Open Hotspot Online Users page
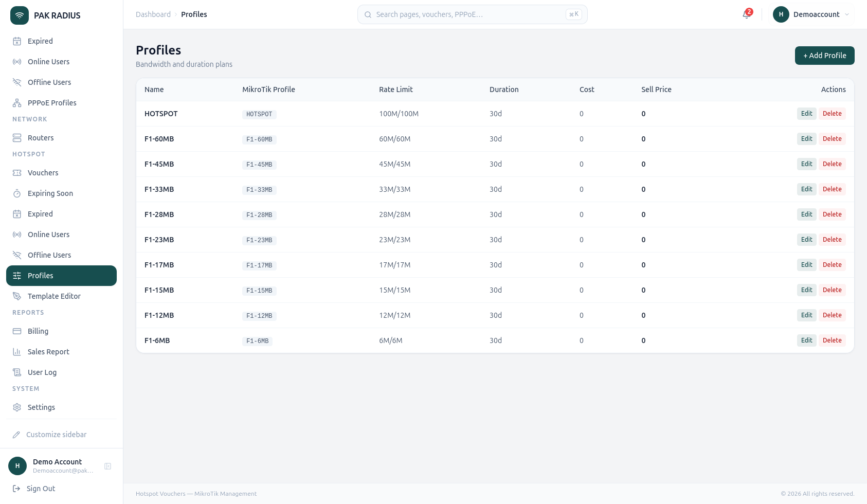This screenshot has height=504, width=867. tap(61, 235)
